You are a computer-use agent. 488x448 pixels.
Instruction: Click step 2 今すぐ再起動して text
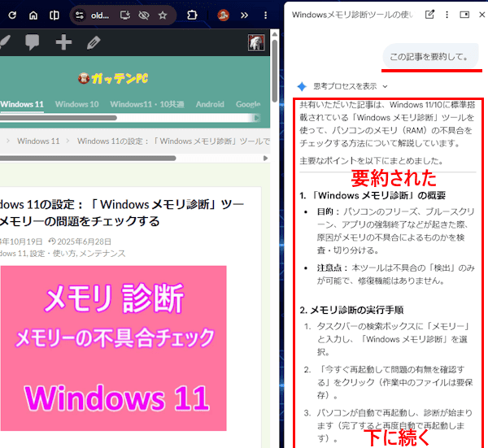pos(394,382)
